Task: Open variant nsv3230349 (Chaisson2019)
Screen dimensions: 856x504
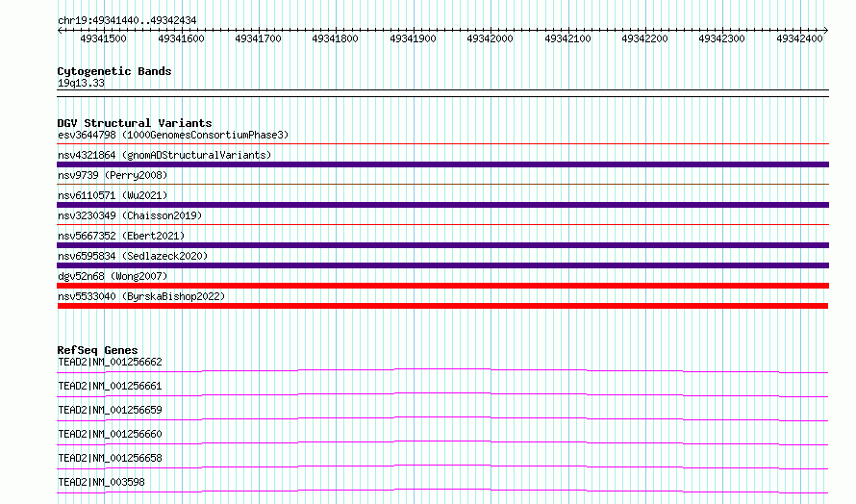Action: click(130, 215)
